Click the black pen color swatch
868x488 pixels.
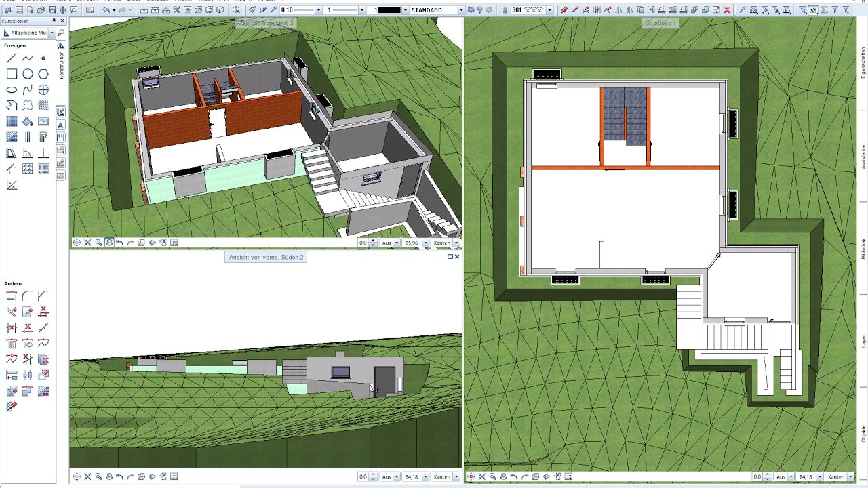pyautogui.click(x=389, y=10)
